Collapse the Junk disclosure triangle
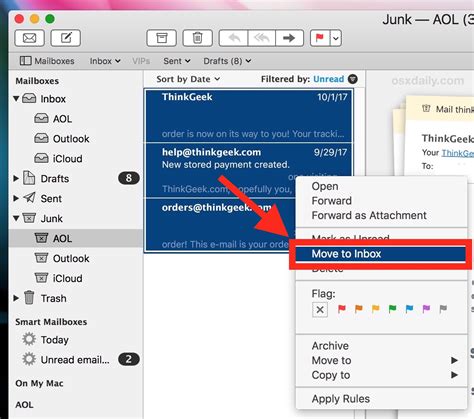 pos(16,218)
